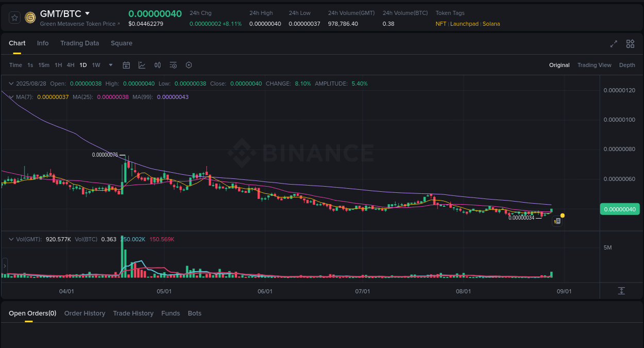The height and width of the screenshot is (348, 644).
Task: Switch to Depth chart view
Action: coord(627,65)
